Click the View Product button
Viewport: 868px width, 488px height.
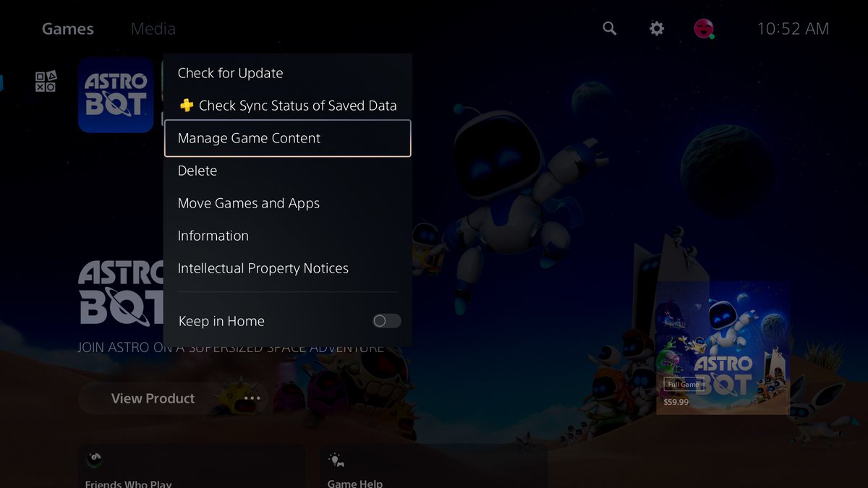(x=152, y=398)
